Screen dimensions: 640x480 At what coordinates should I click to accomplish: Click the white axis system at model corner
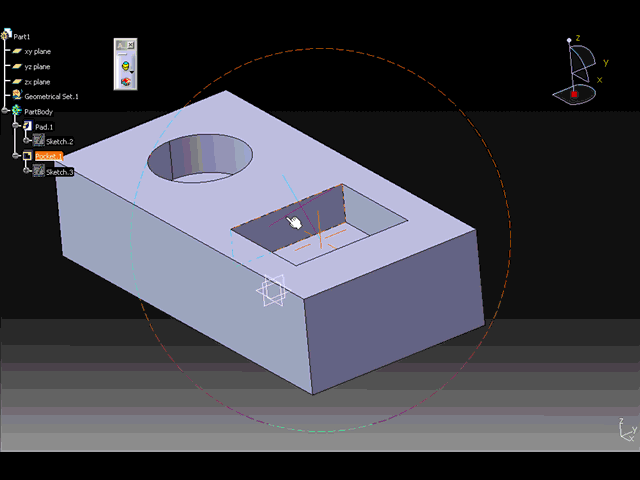point(271,291)
